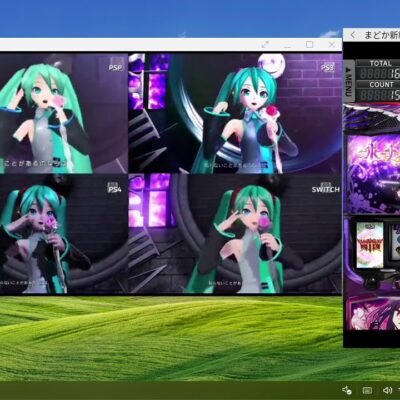This screenshot has height=400, width=400.
Task: Click the PSP video pane
Action: pos(64,113)
